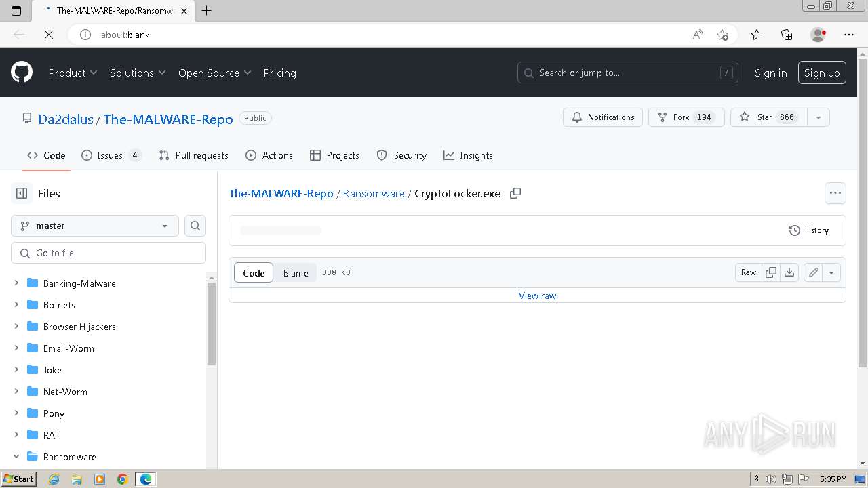Open the three-dot more file actions menu
Image resolution: width=868 pixels, height=488 pixels.
tap(835, 193)
